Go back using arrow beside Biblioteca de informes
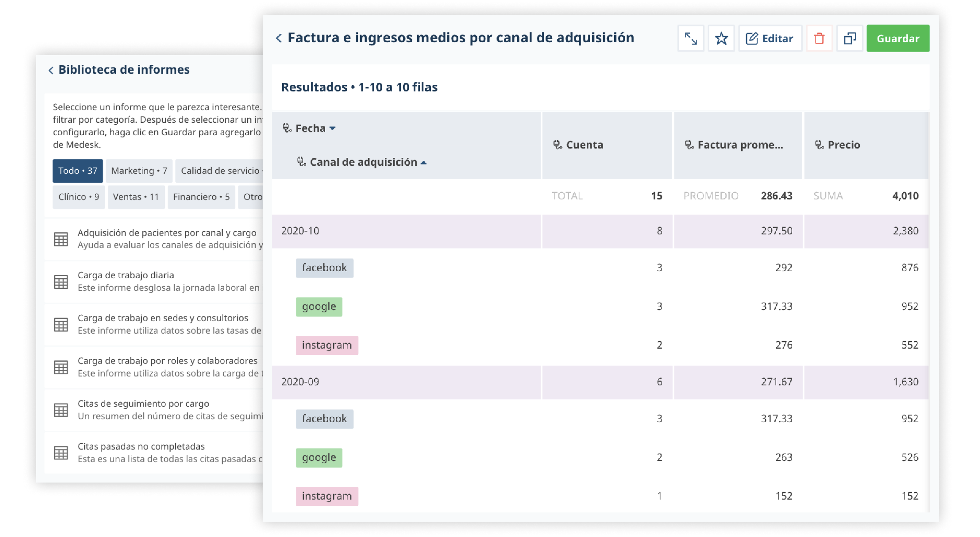 point(51,70)
